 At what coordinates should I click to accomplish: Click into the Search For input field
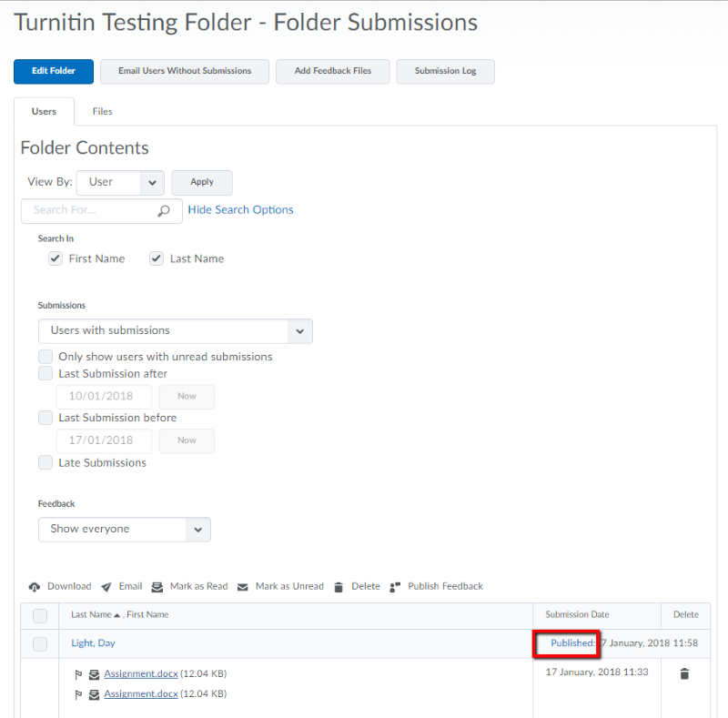point(88,211)
